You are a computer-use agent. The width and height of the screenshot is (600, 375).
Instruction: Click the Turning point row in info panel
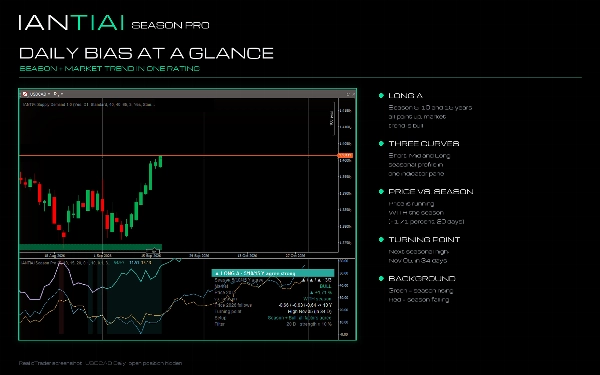pyautogui.click(x=273, y=311)
